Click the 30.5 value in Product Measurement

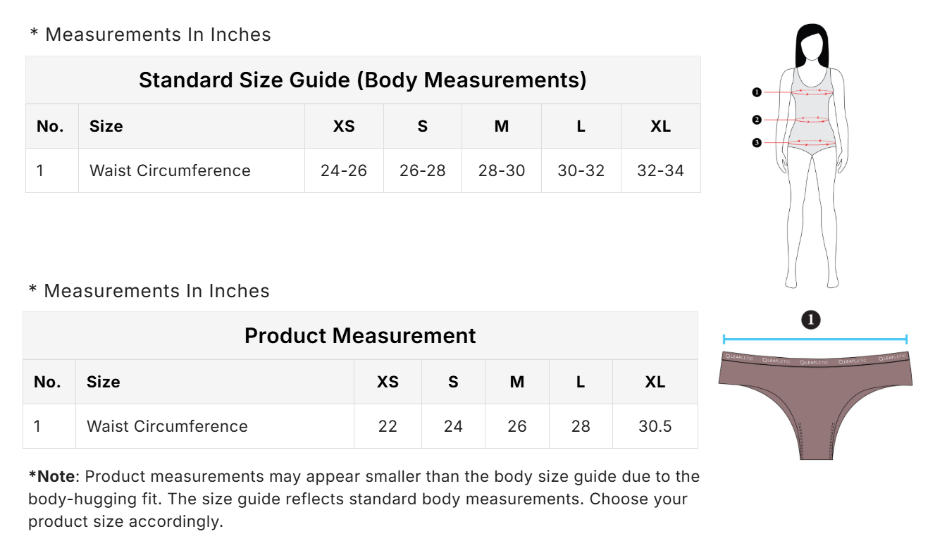[x=655, y=426]
